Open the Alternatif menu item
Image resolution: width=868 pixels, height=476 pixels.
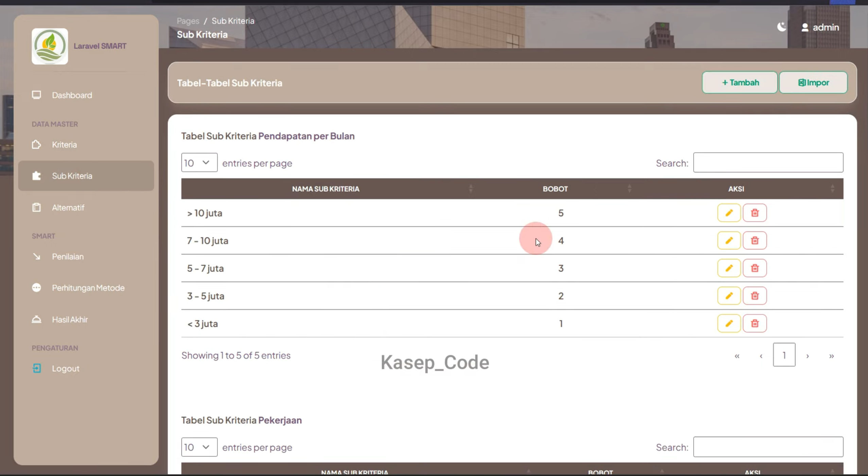click(86, 207)
